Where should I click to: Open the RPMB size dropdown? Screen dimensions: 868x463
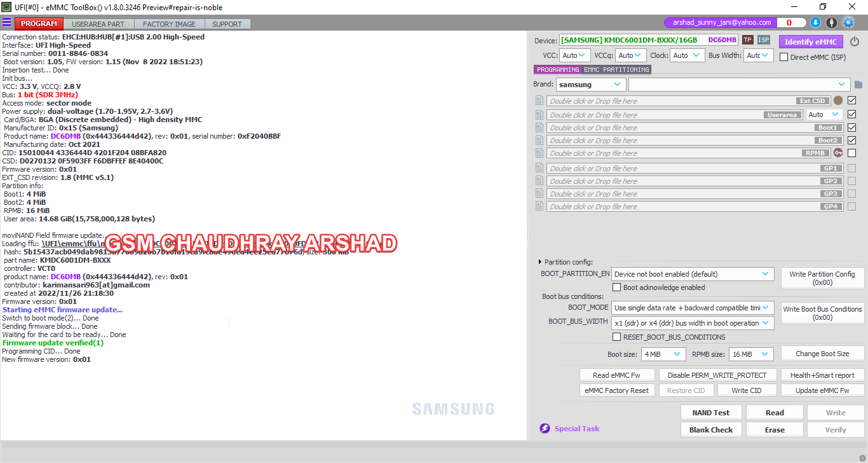pos(752,354)
